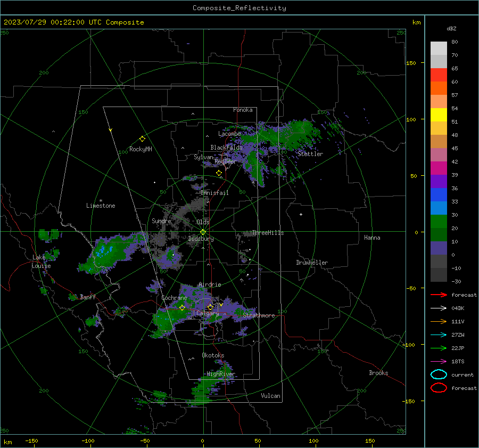Click the Didsbury label
Image resolution: width=479 pixels, height=448 pixels.
coord(201,239)
